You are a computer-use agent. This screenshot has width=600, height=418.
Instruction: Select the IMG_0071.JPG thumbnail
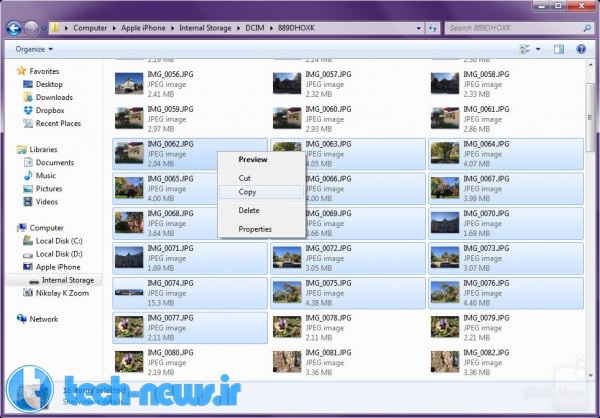129,258
